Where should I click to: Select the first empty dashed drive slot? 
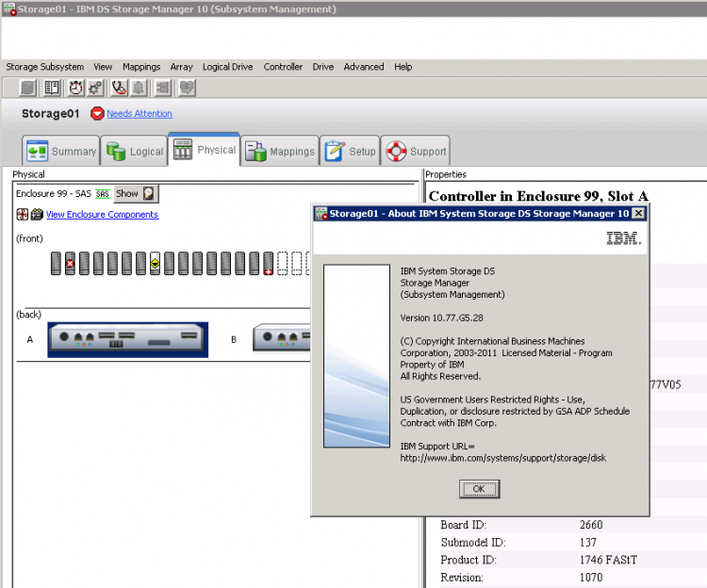(x=282, y=264)
